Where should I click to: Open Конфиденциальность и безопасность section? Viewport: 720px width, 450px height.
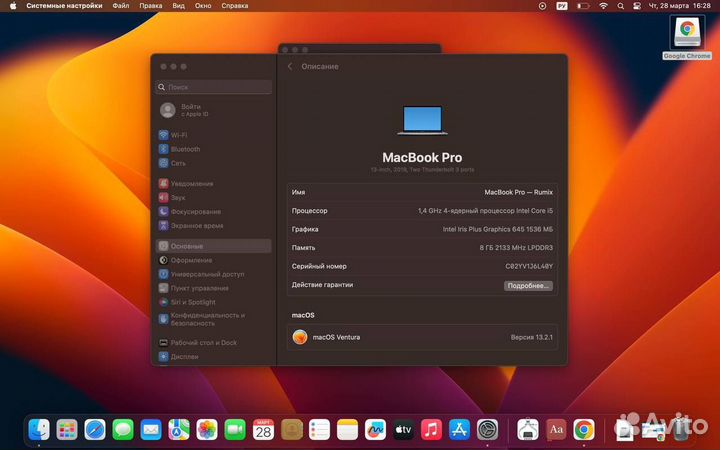coord(202,319)
